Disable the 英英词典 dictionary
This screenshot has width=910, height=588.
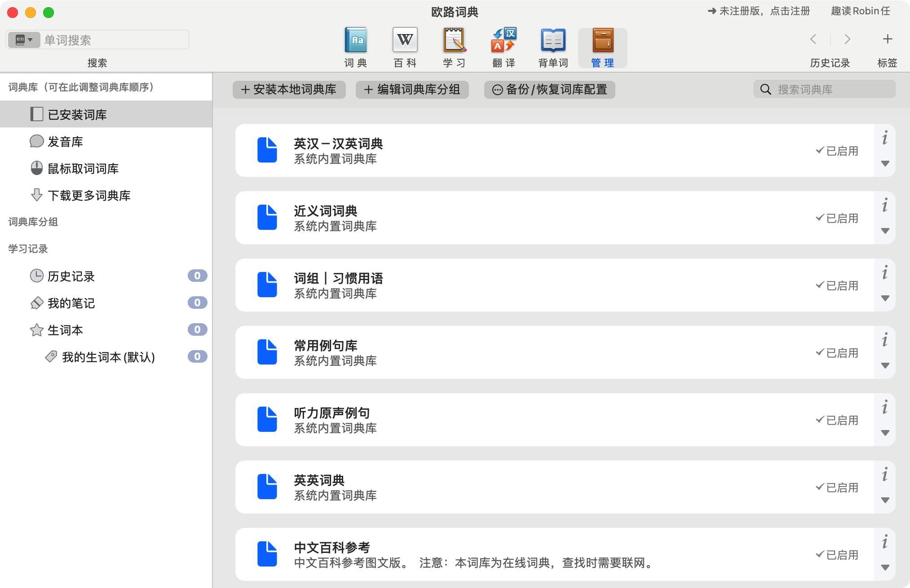point(836,487)
